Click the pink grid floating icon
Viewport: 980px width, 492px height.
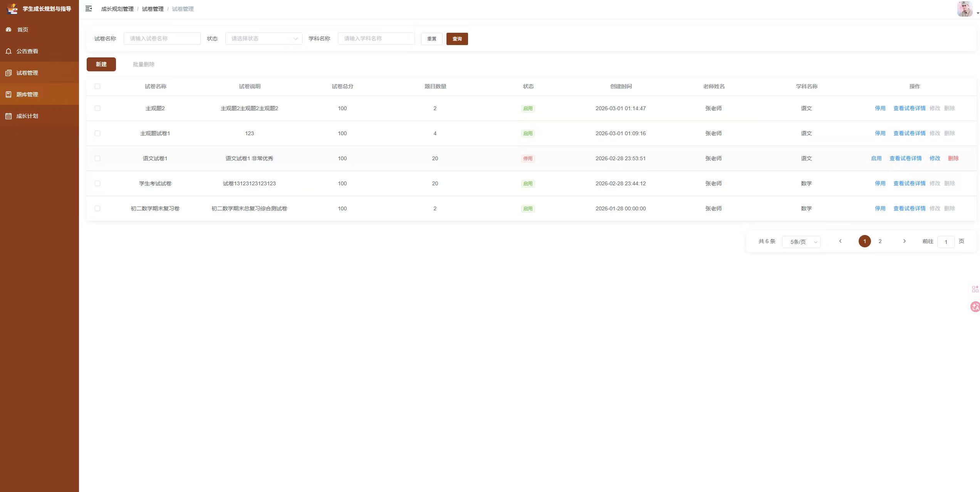[975, 289]
